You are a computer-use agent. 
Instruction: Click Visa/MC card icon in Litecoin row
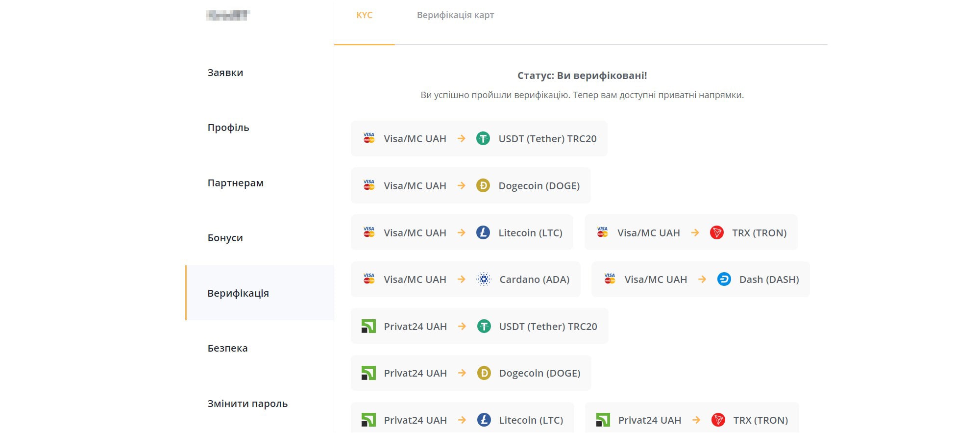(x=369, y=232)
